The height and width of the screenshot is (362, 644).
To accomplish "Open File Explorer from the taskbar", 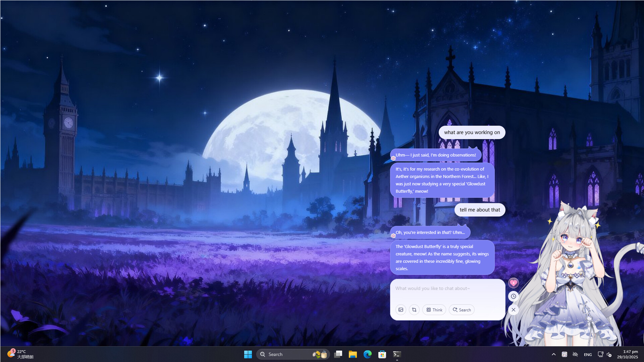I will (x=353, y=354).
